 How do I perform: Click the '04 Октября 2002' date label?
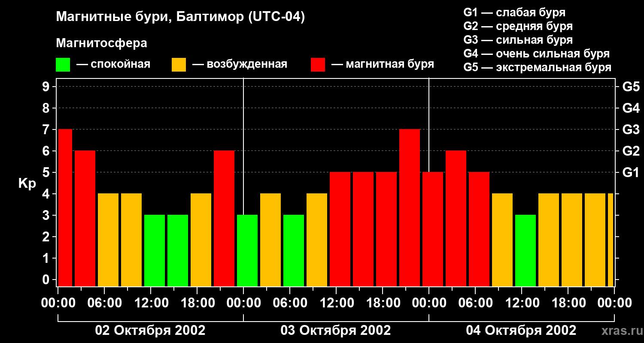(521, 330)
